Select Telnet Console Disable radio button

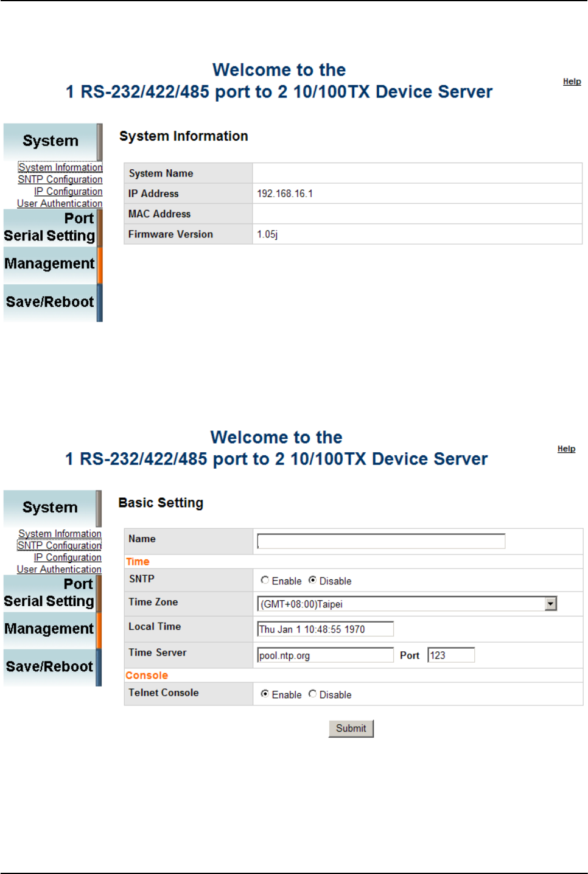point(312,694)
